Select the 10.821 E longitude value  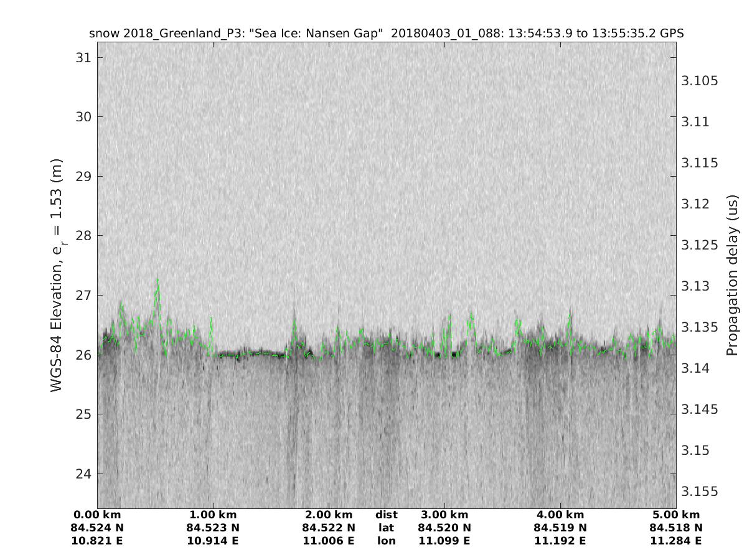coord(97,541)
